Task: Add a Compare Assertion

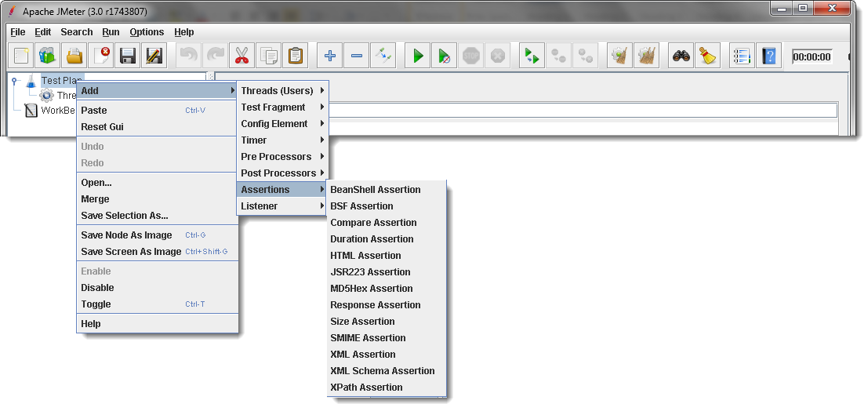Action: point(387,223)
